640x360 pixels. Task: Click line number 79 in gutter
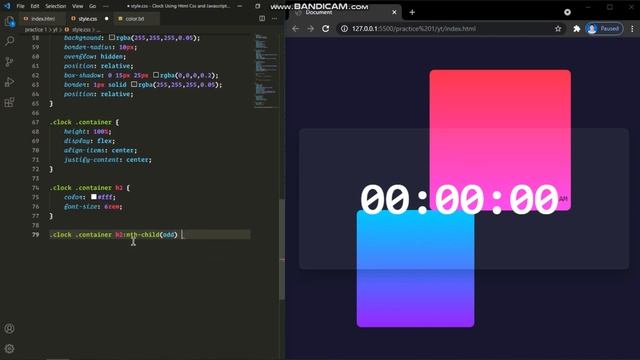[36, 235]
